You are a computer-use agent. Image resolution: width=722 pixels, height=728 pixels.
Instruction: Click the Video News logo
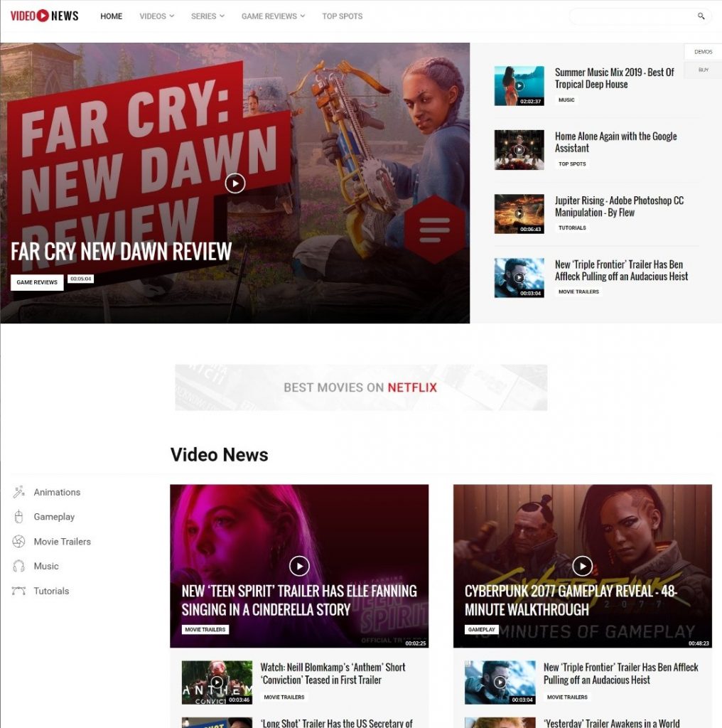(45, 16)
